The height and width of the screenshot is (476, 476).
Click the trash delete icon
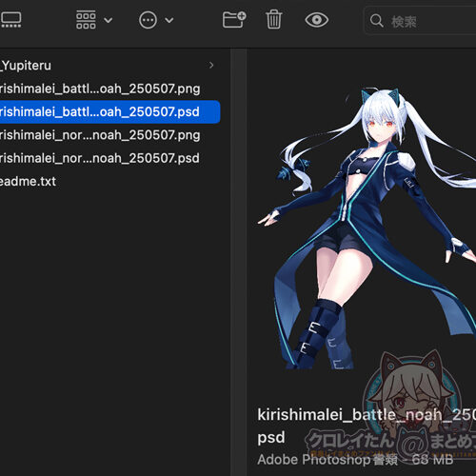[273, 20]
